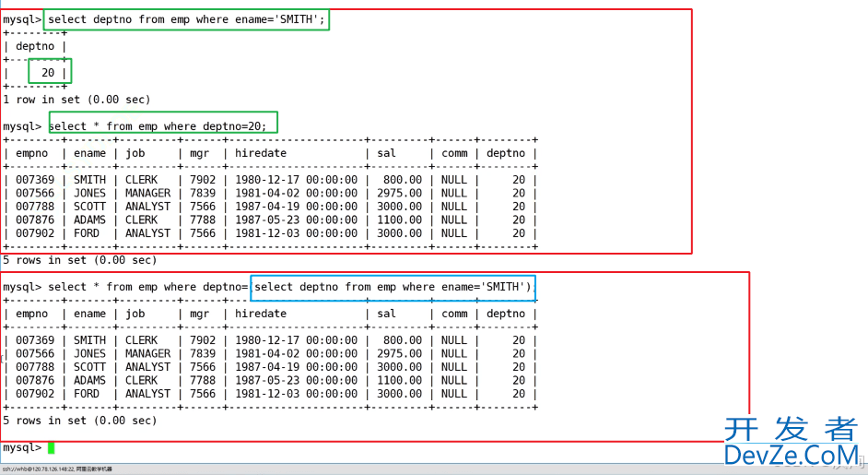The height and width of the screenshot is (475, 868).
Task: Click ename JONES in the deptno=20 query result
Action: click(89, 194)
